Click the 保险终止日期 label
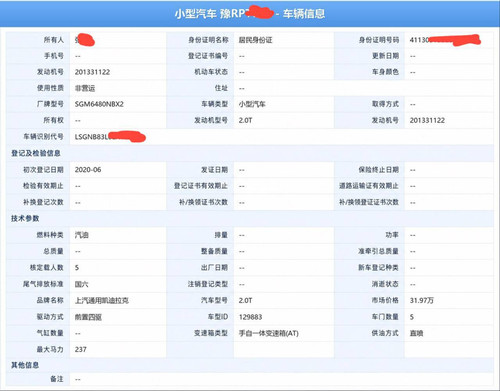500x391 pixels. pyautogui.click(x=379, y=170)
